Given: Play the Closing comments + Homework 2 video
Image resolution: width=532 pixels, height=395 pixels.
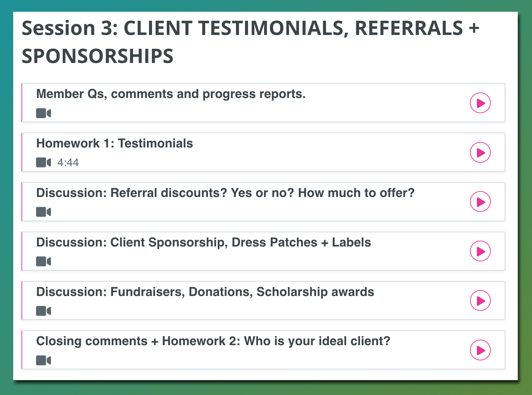Looking at the screenshot, I should [480, 350].
